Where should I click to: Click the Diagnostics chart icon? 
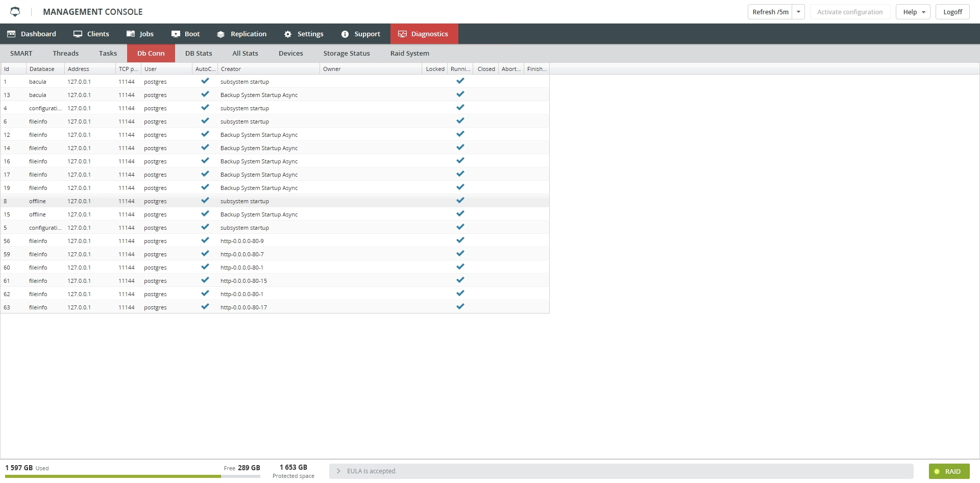[402, 34]
